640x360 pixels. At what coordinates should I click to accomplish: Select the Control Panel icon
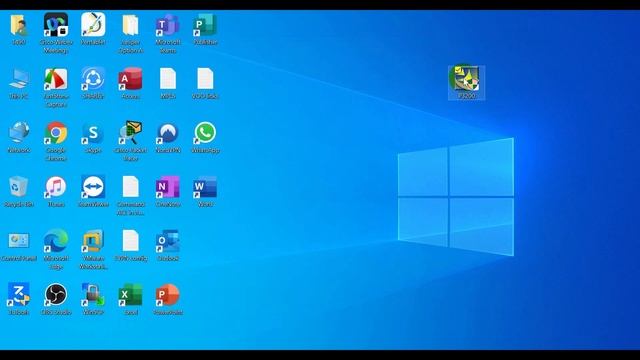pos(19,241)
